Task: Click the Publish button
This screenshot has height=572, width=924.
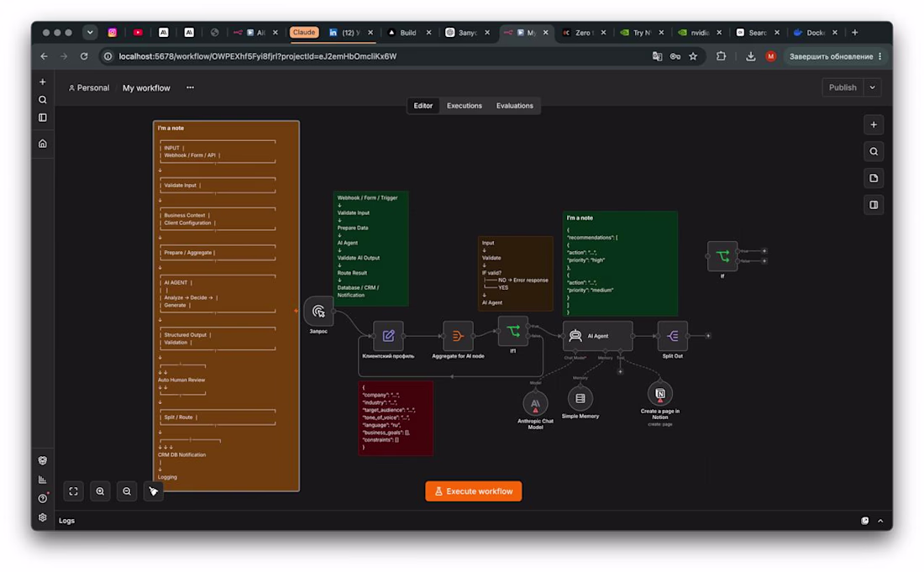Action: (x=842, y=87)
